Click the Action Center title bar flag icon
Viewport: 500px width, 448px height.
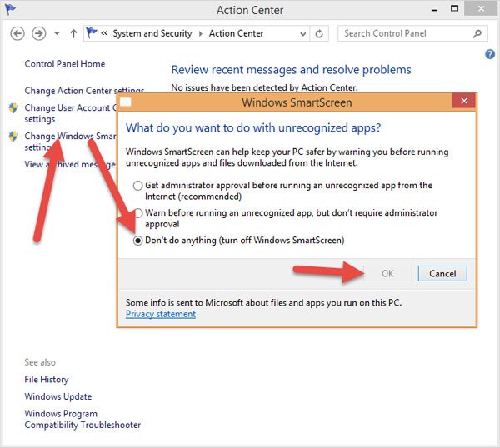click(11, 9)
